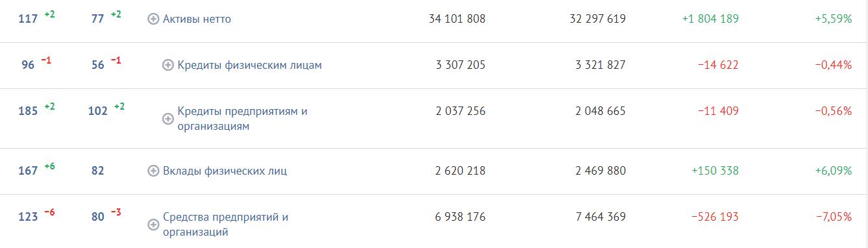Open the Кредиты физическим лицам link
Screen dimensions: 868x248
(x=249, y=65)
